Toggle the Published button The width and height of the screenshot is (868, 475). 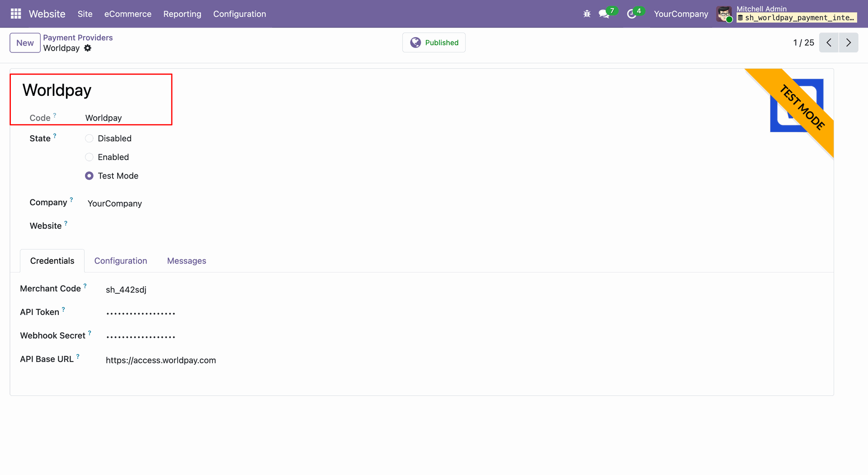pyautogui.click(x=434, y=42)
